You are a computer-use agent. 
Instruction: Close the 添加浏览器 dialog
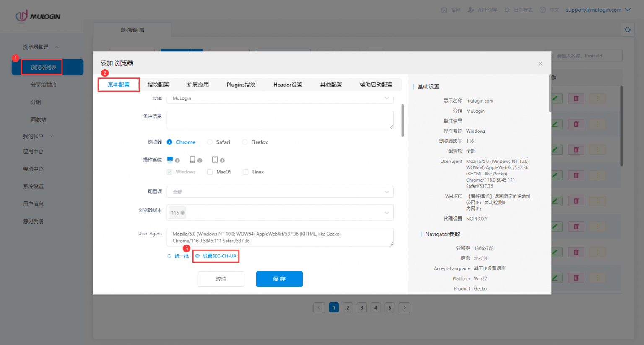[540, 64]
